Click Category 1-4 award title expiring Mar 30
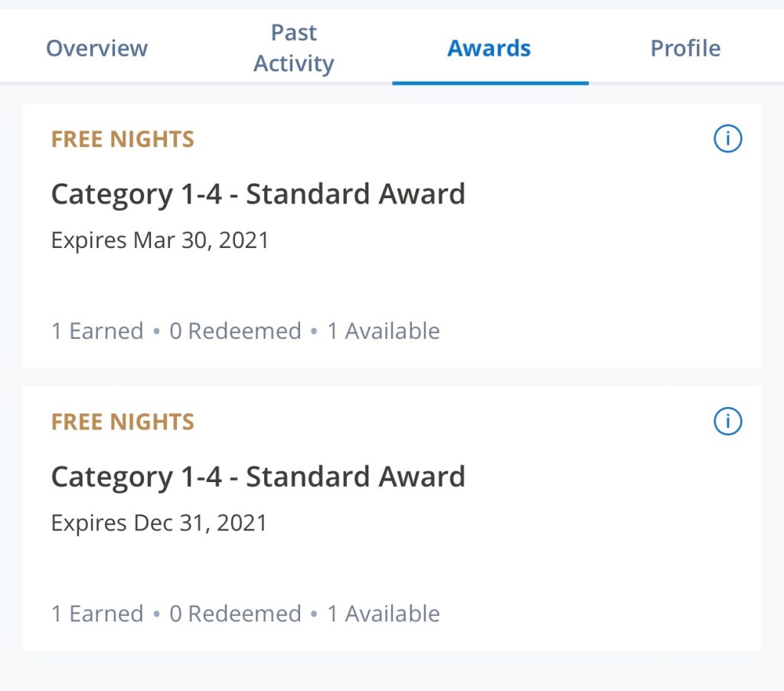 tap(258, 194)
